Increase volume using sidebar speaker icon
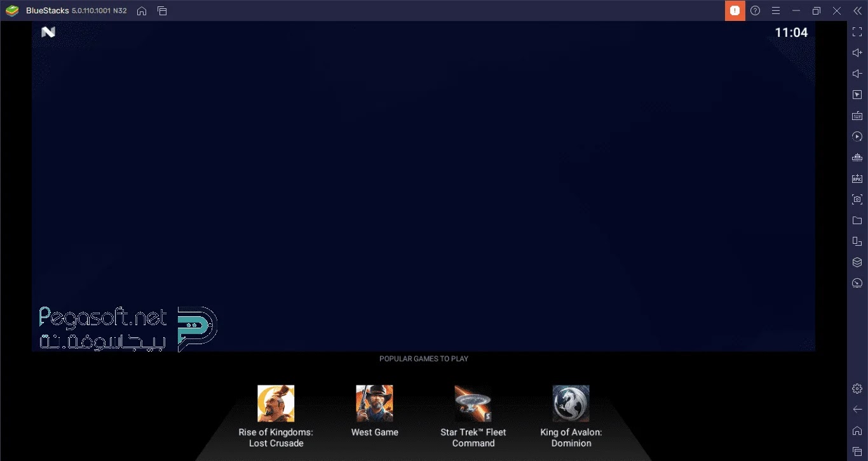868x461 pixels. tap(857, 53)
